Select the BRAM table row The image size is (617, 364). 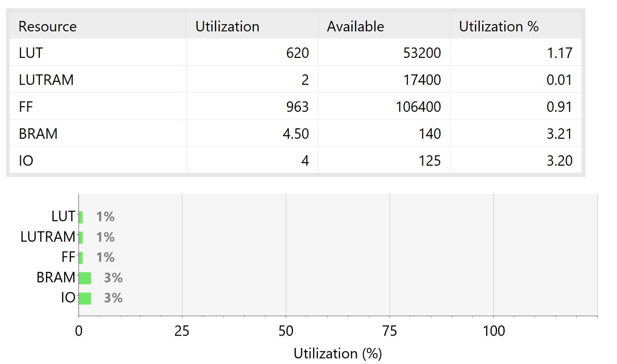click(x=295, y=133)
